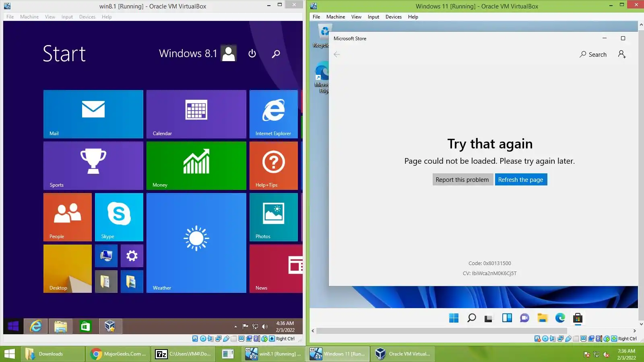Switch to the MajorGeeks.Com Chrome taskbar button
Image resolution: width=644 pixels, height=362 pixels.
pyautogui.click(x=118, y=354)
